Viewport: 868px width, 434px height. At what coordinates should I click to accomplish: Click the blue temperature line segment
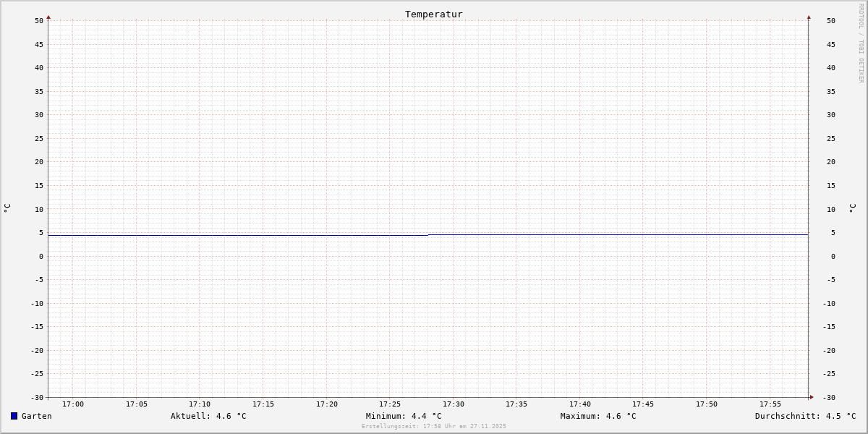coord(618,234)
